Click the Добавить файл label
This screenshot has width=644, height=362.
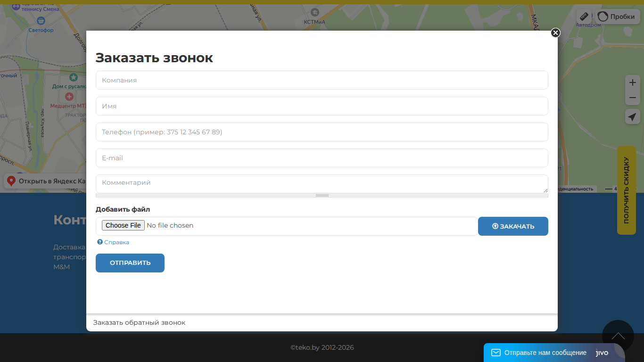pos(123,209)
